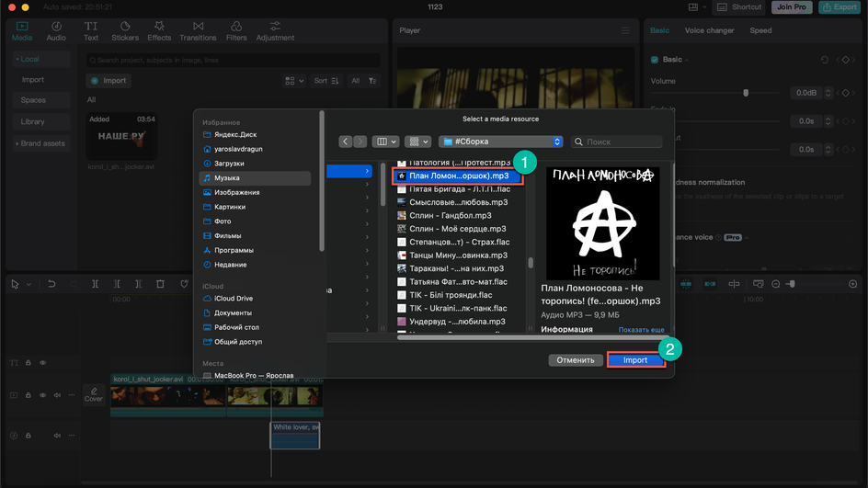Mute the audio track
Screen dimensions: 868x488
point(57,436)
